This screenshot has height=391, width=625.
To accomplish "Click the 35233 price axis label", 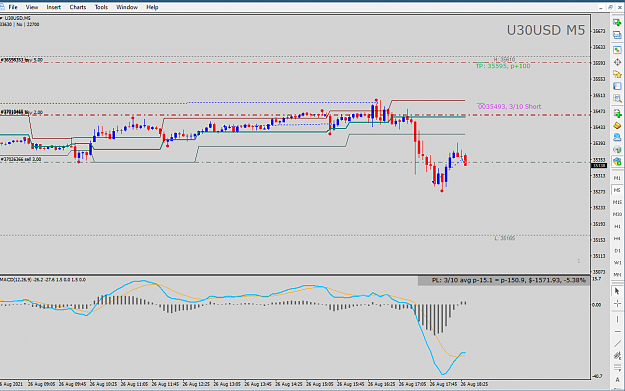I will (599, 208).
